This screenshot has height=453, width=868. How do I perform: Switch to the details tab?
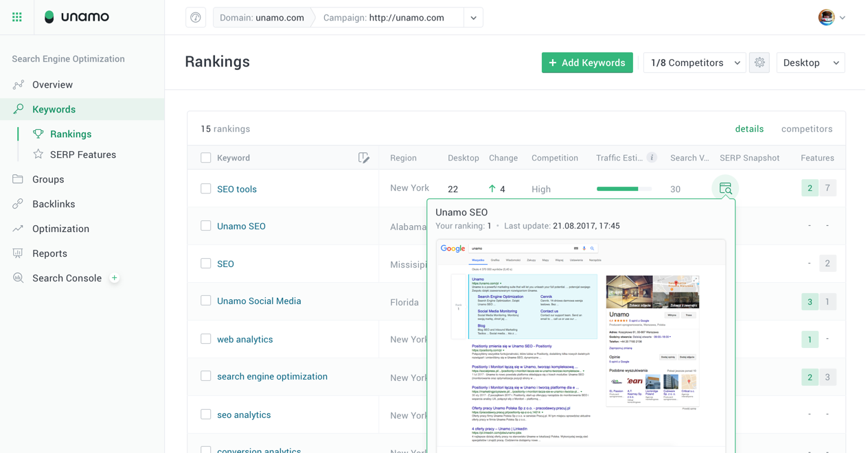[749, 129]
